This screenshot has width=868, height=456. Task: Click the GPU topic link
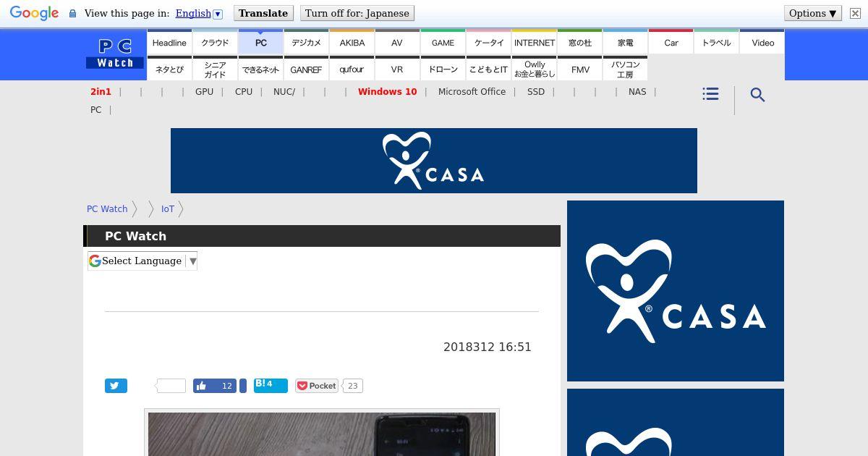pos(204,92)
